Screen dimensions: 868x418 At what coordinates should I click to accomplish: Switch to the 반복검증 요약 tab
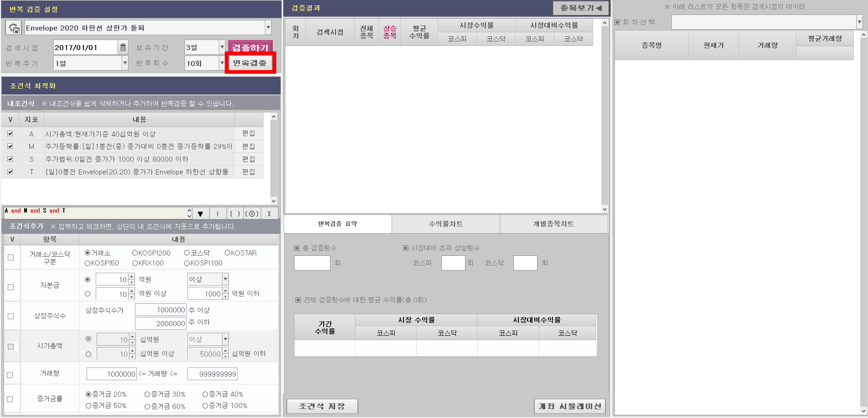point(338,224)
